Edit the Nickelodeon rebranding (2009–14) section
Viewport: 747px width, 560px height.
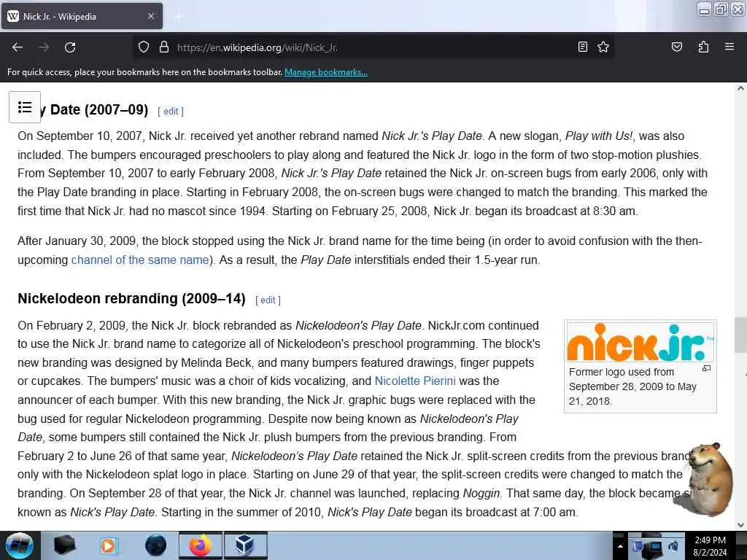click(268, 300)
